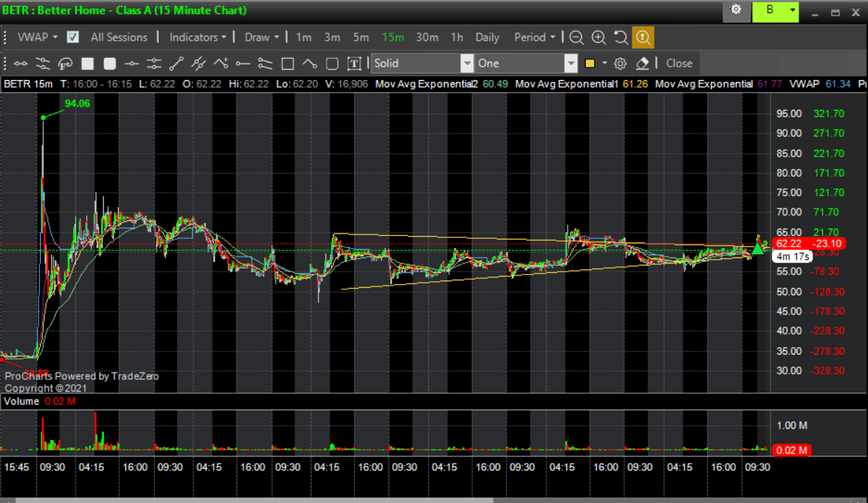This screenshot has height=503, width=868.
Task: Click the zoom in magnifier icon
Action: [x=599, y=38]
